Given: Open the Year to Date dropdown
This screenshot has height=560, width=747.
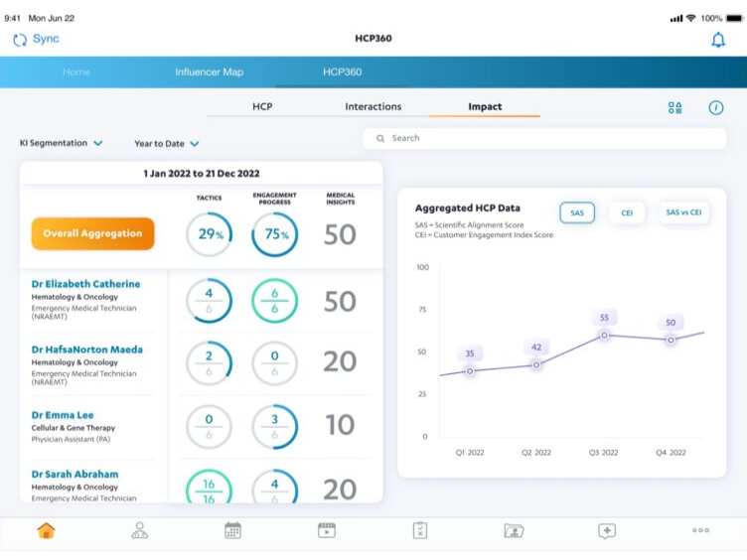Looking at the screenshot, I should pos(167,144).
